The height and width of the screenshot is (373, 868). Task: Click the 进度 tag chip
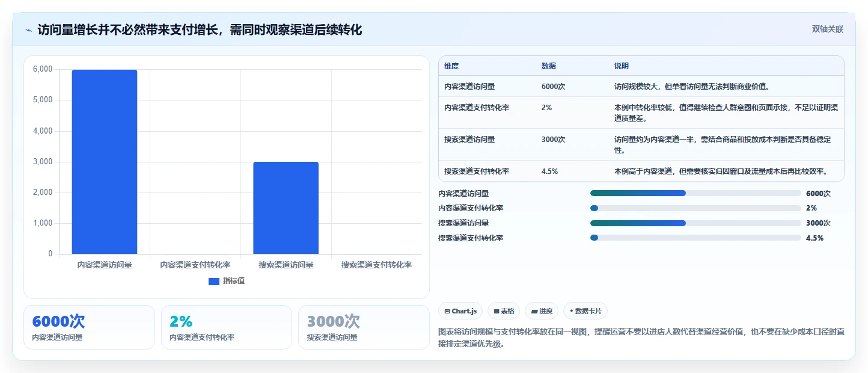pos(542,311)
